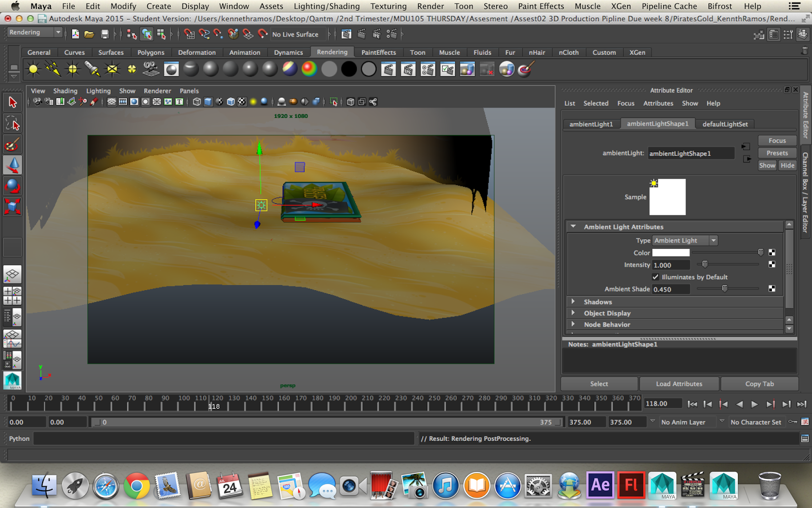Select the Rotate tool sphere icon
The width and height of the screenshot is (812, 508).
(13, 186)
